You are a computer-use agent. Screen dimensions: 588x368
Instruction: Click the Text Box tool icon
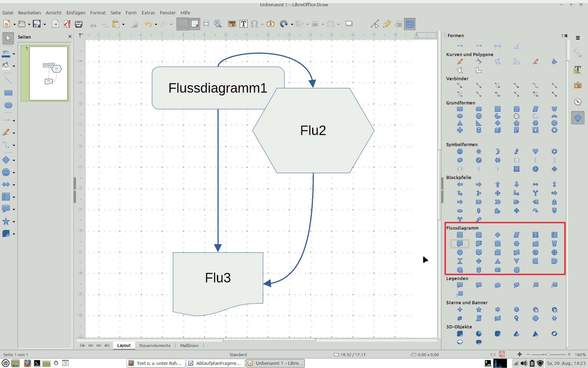click(244, 24)
